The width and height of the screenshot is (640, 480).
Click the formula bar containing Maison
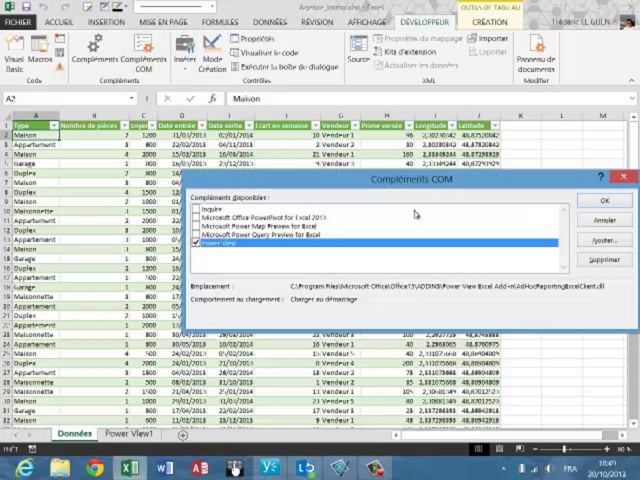pos(427,99)
